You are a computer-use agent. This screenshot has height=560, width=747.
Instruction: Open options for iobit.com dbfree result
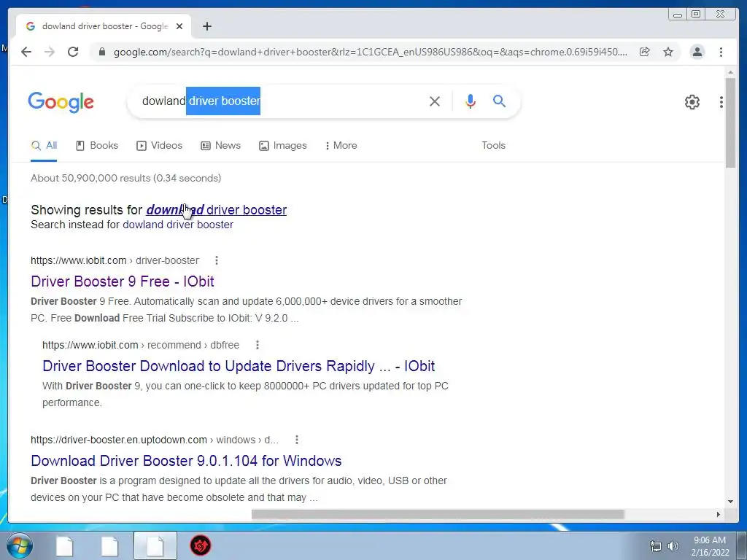[258, 345]
